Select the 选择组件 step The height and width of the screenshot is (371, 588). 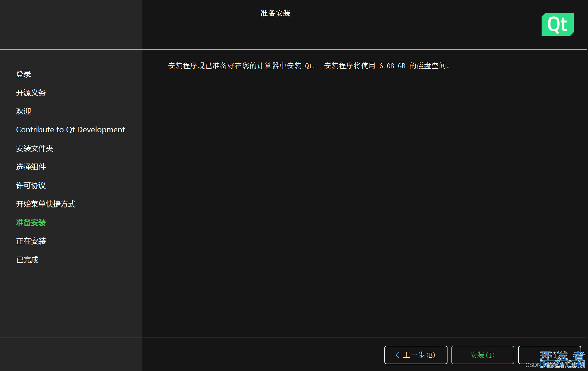coord(31,167)
